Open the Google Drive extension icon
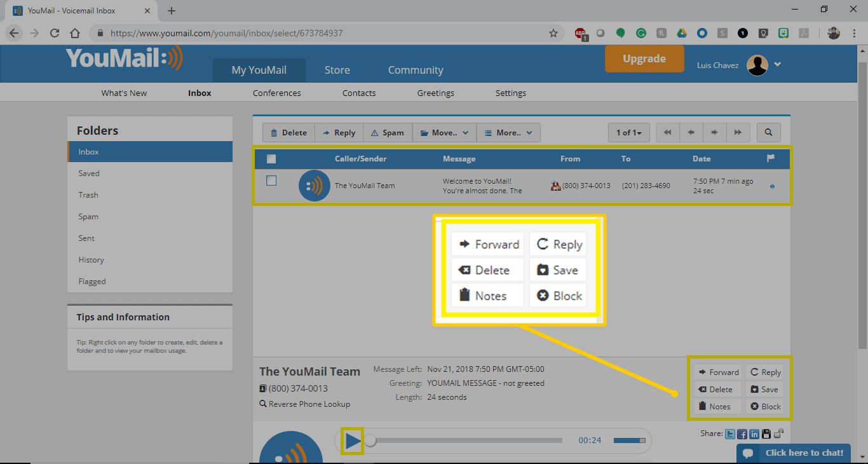 [x=682, y=33]
